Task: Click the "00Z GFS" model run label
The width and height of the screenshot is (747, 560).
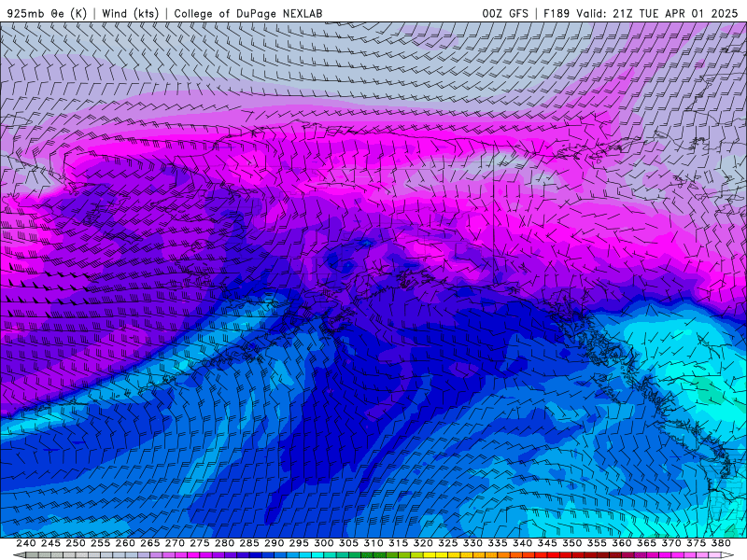Action: [x=505, y=13]
